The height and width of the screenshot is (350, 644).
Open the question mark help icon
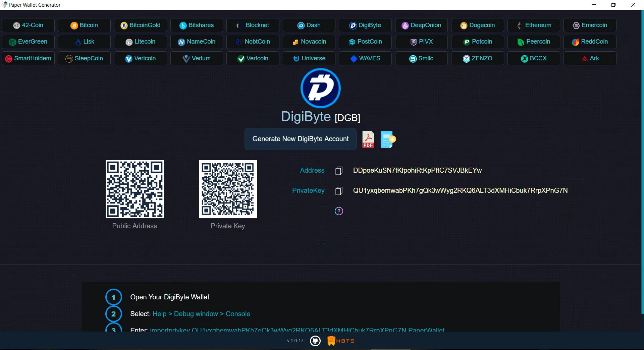coord(339,211)
